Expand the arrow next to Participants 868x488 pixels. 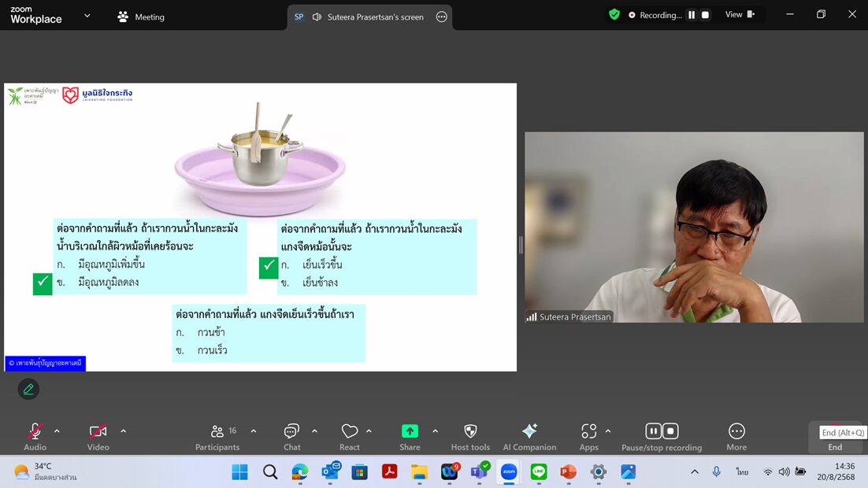click(254, 431)
